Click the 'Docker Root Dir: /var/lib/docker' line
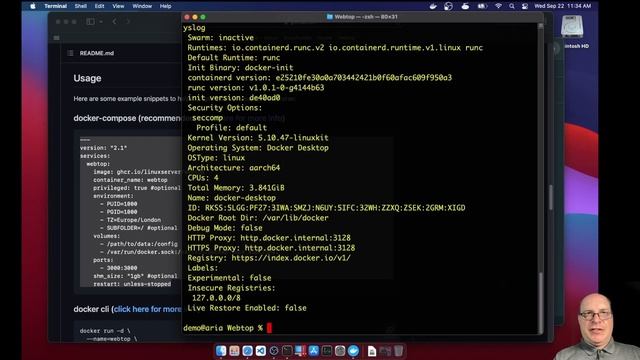 (x=258, y=218)
